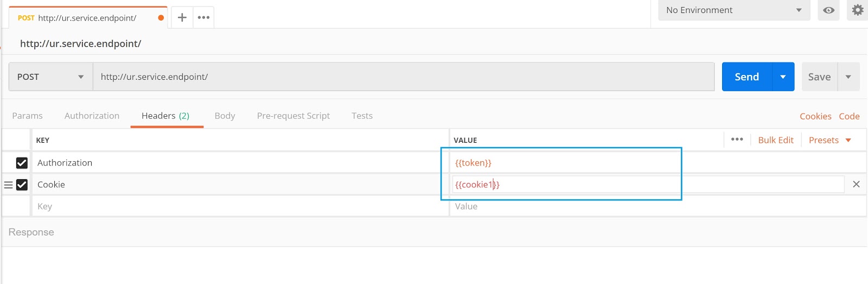Open the Cookies link

pos(815,116)
